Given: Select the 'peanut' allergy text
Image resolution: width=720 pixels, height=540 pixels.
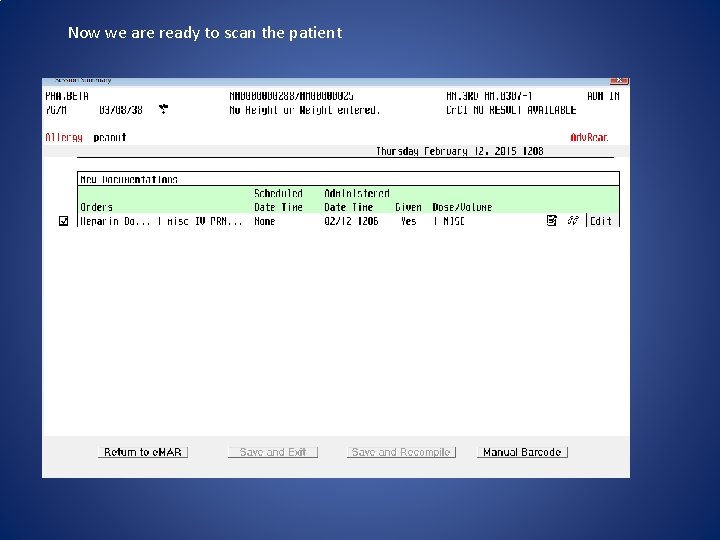Looking at the screenshot, I should 110,137.
